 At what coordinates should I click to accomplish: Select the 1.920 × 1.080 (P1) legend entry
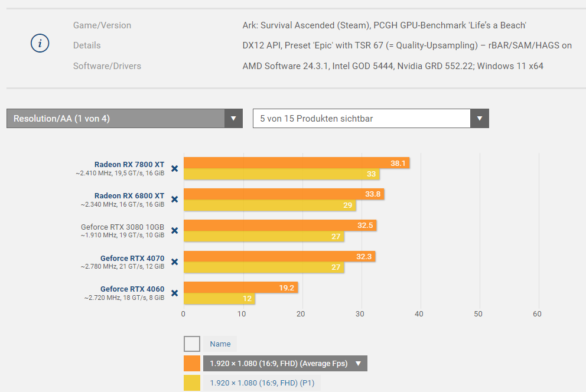(x=262, y=383)
